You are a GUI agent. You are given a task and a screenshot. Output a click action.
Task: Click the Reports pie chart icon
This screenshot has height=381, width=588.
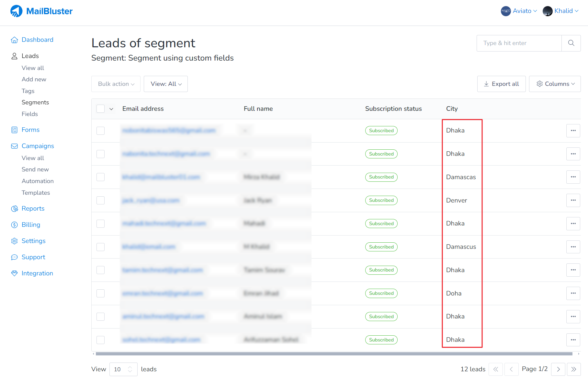pos(14,209)
